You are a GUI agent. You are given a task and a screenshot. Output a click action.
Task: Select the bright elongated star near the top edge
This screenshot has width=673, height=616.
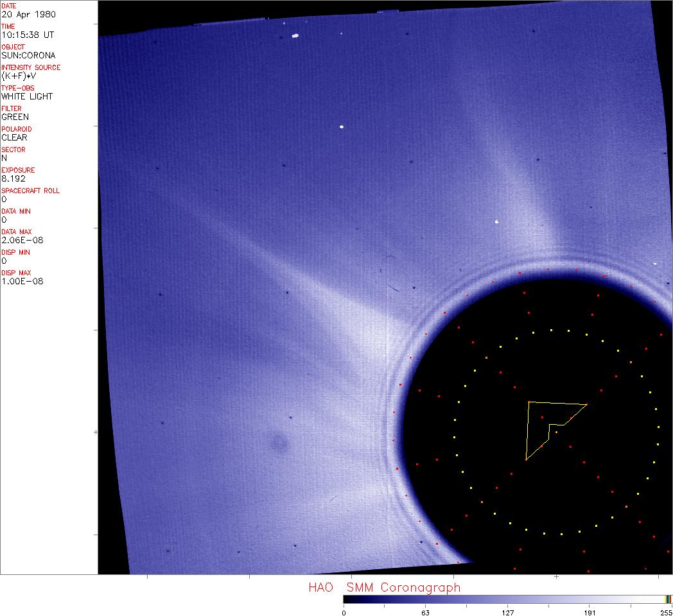[x=295, y=36]
